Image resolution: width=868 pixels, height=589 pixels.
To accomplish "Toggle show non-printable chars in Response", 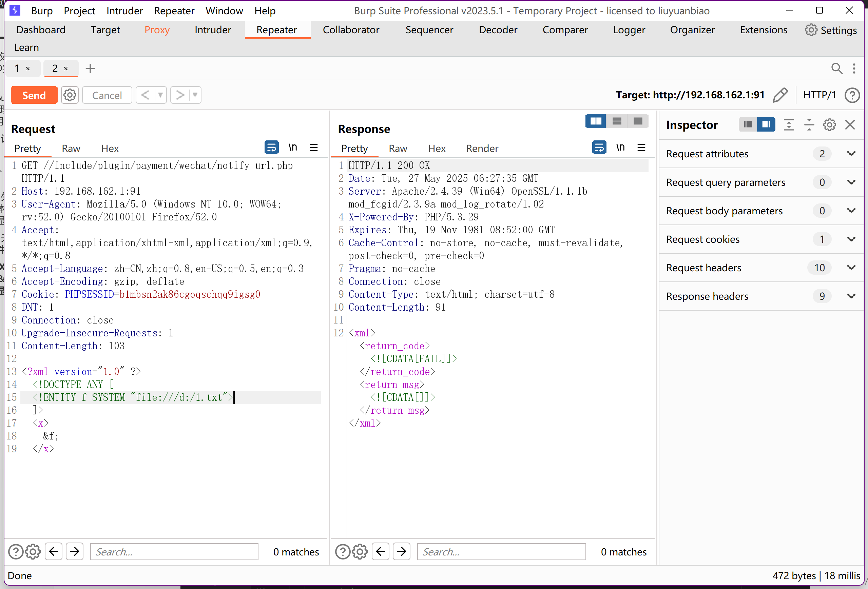I will 620,148.
